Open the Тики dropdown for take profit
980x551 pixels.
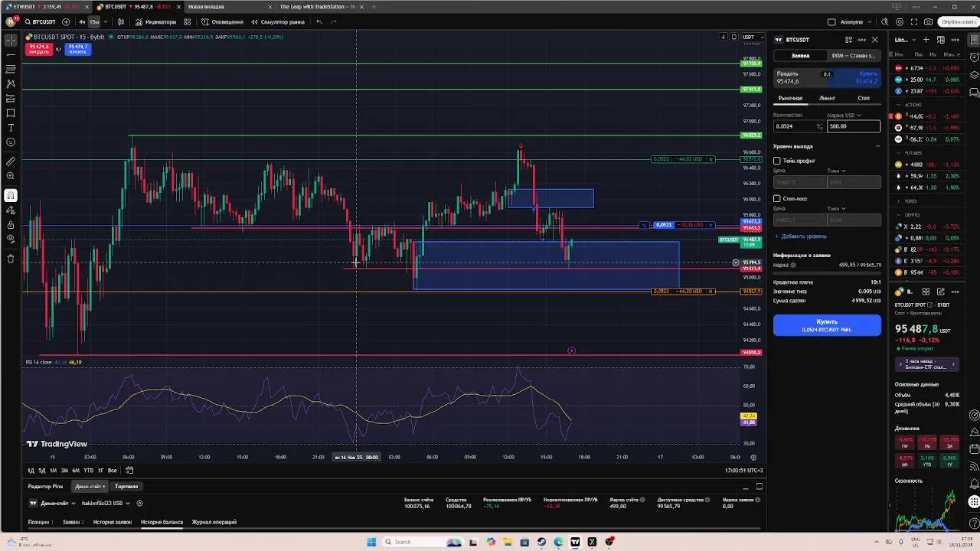click(836, 171)
